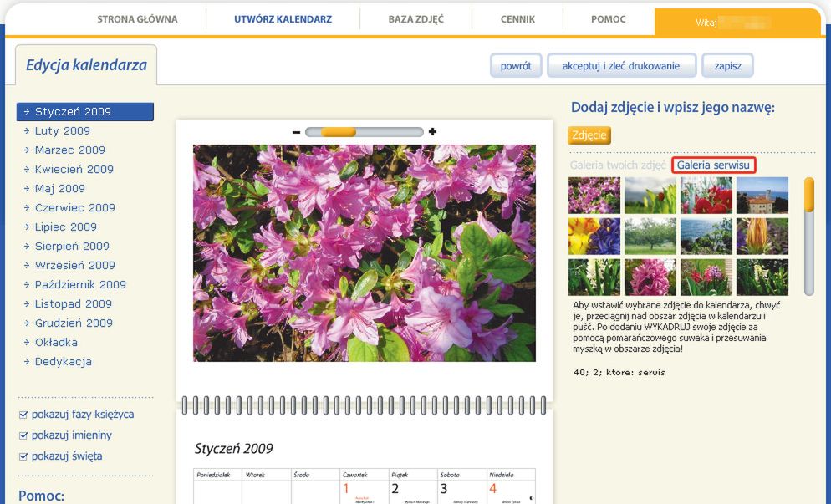Open the STRONA GŁÓWNA menu item
Screen dimensions: 831x504
(137, 19)
